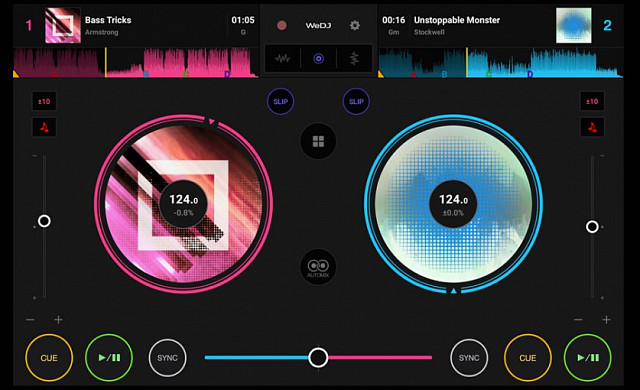Toggle key lock on deck 2

[x=592, y=127]
